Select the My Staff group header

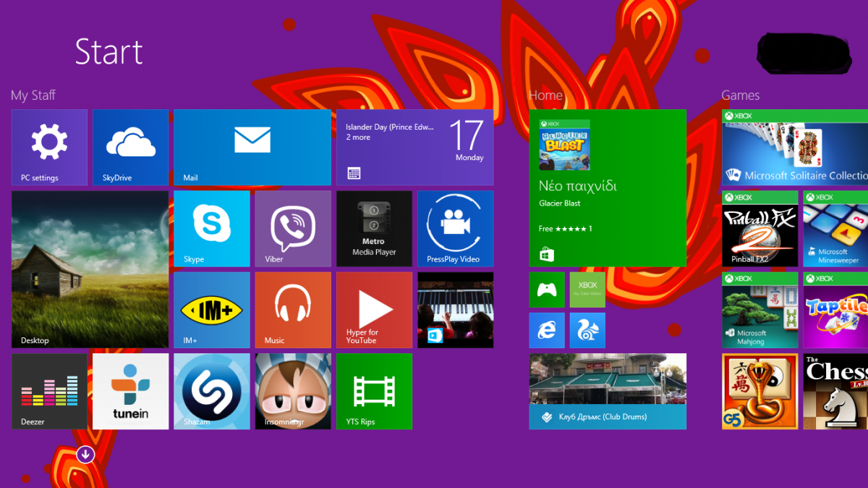tap(33, 96)
